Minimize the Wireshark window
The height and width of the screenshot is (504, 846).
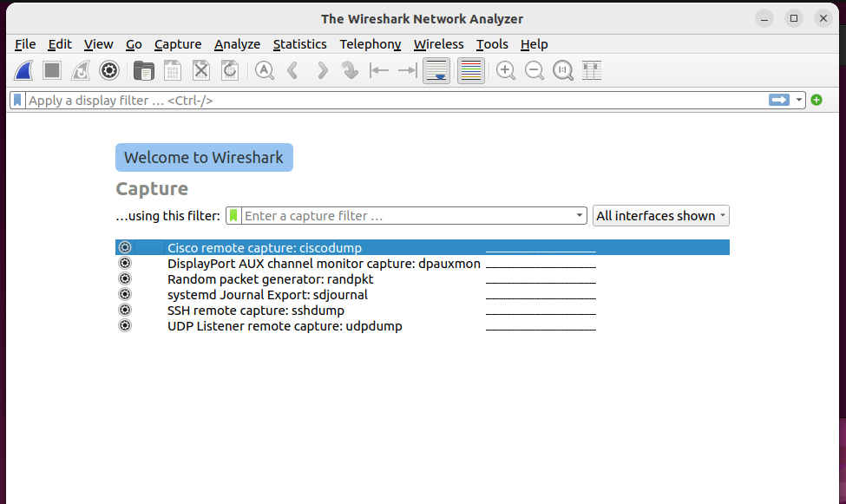(x=764, y=18)
